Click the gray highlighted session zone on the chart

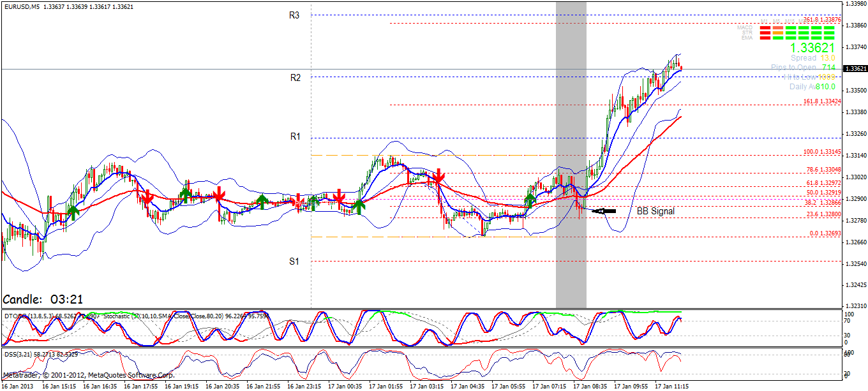571,159
